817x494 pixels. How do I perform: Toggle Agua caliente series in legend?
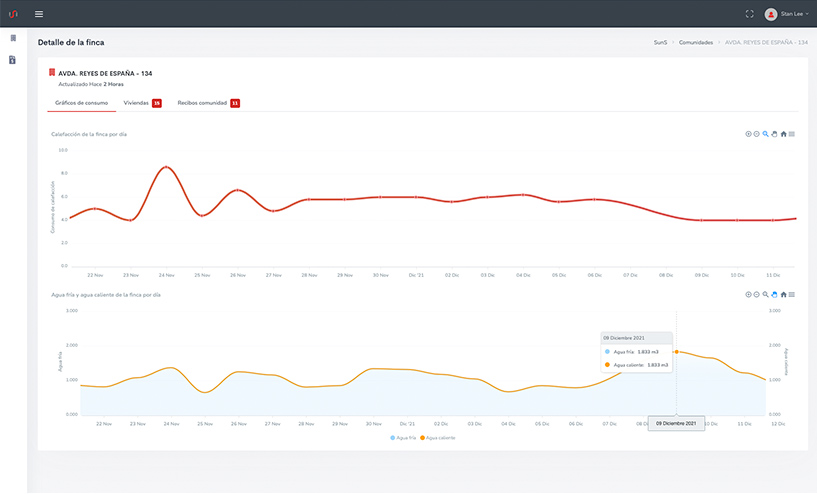pos(438,438)
